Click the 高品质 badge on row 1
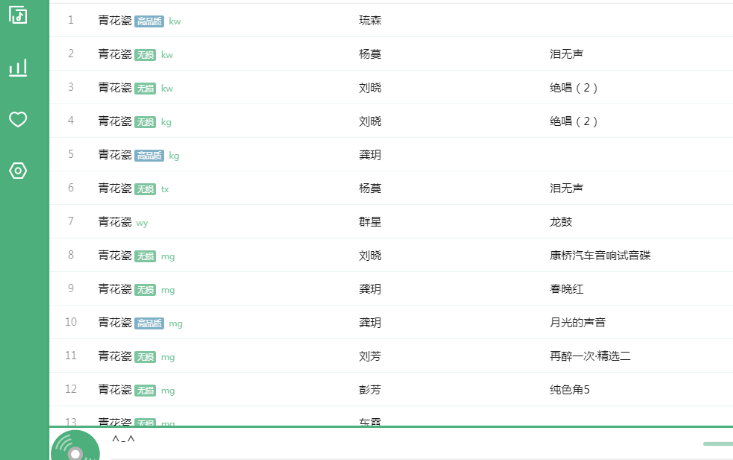 (149, 21)
